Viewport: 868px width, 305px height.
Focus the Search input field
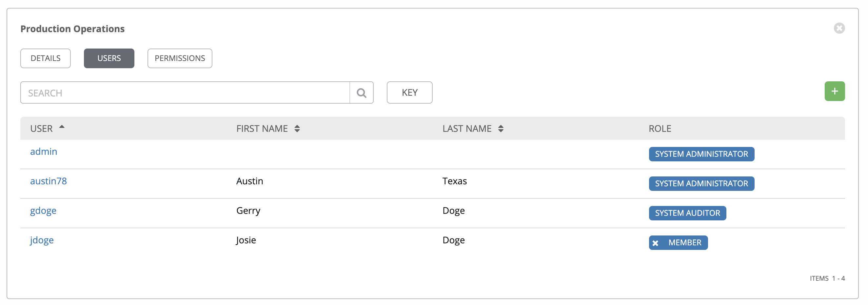[185, 93]
